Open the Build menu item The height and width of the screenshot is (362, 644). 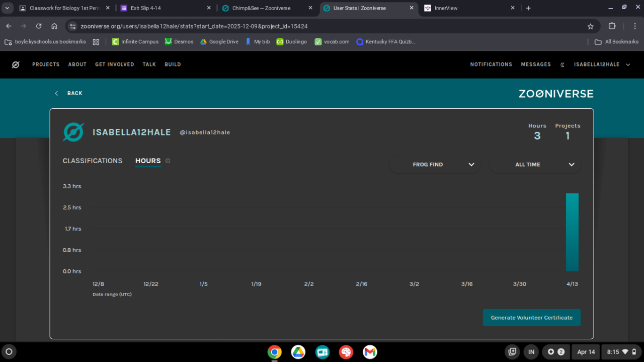[173, 64]
